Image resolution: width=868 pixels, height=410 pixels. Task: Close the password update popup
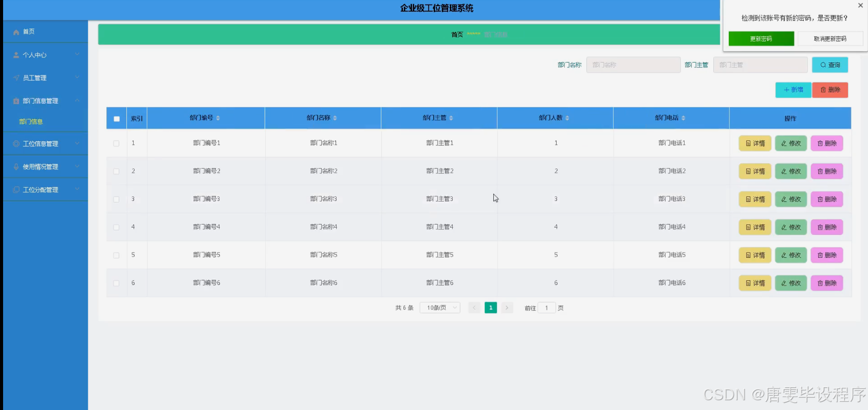pos(860,6)
